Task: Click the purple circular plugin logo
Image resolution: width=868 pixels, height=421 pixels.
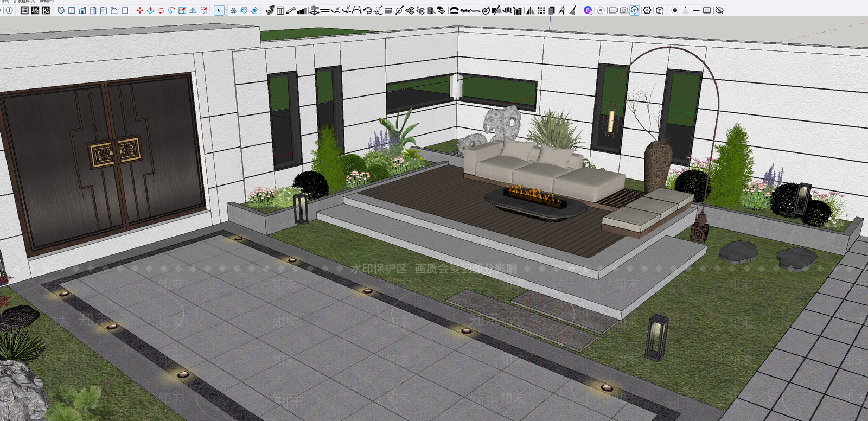Action: coord(588,10)
